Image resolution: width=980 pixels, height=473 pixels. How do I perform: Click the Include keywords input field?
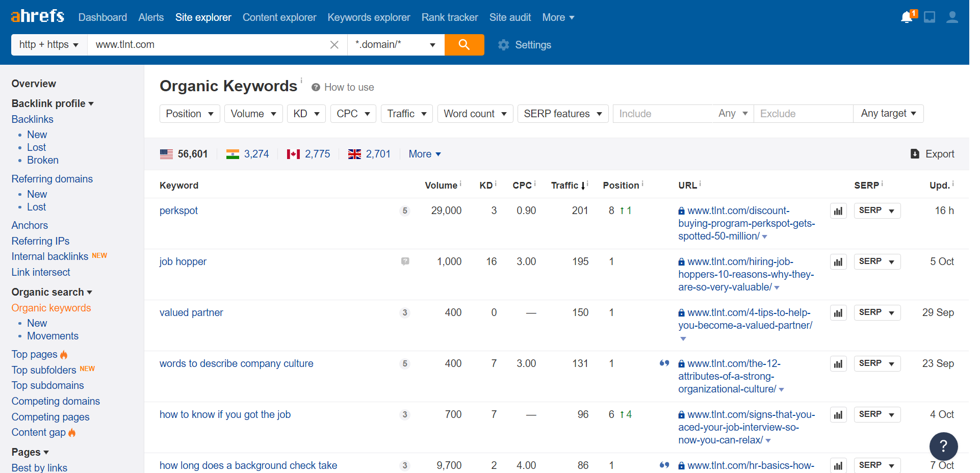pyautogui.click(x=662, y=114)
